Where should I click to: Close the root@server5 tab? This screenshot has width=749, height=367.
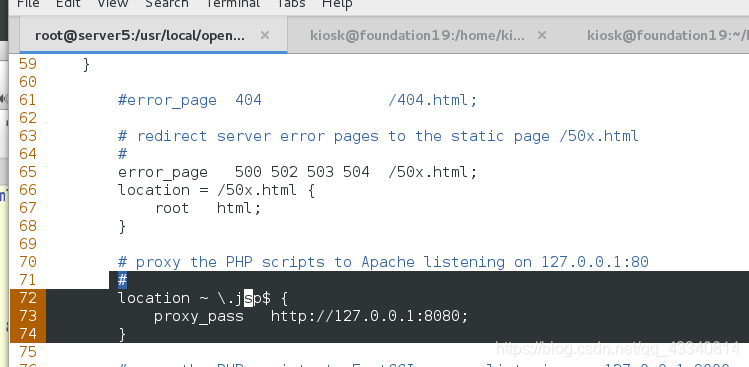click(265, 35)
